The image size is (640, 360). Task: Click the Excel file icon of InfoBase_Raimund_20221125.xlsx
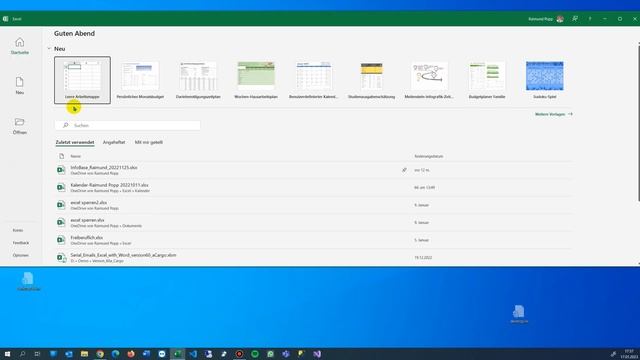[x=61, y=170]
